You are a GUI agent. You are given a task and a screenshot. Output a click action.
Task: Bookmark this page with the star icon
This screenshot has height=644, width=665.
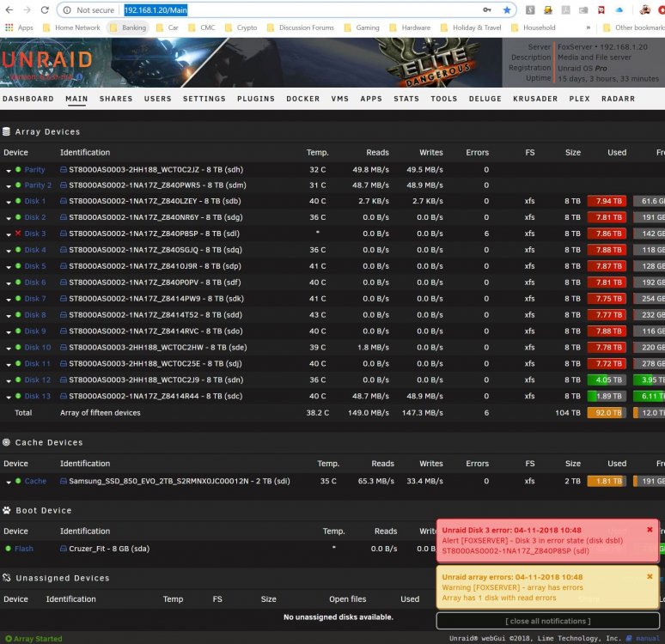click(x=506, y=9)
